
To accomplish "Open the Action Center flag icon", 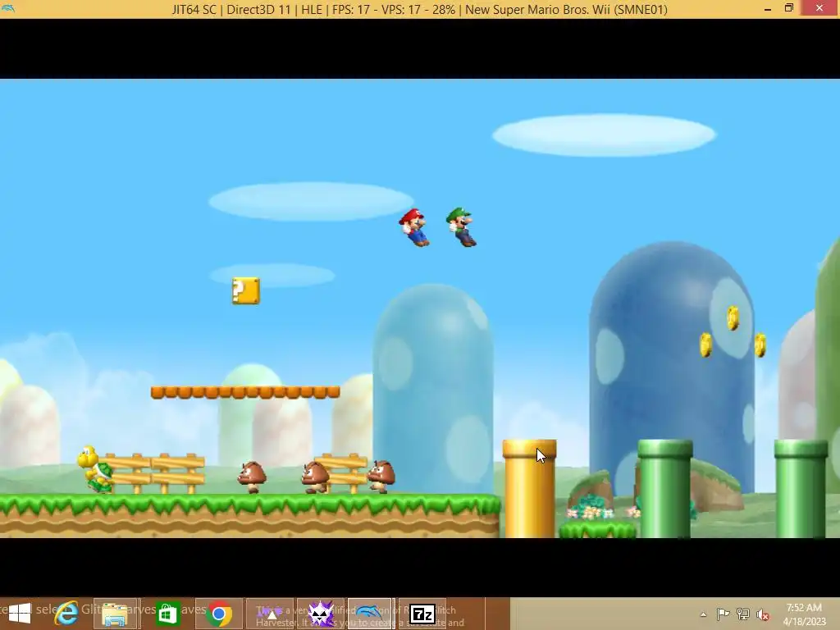I will (724, 614).
